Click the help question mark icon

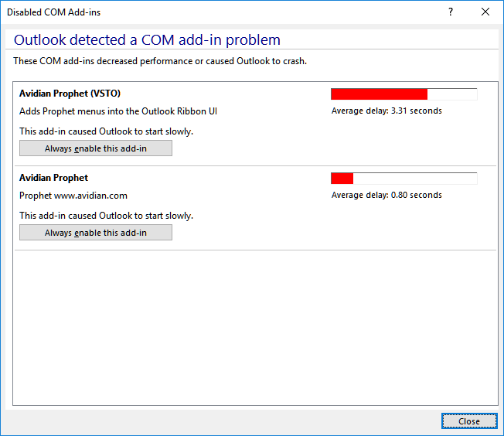(x=451, y=12)
